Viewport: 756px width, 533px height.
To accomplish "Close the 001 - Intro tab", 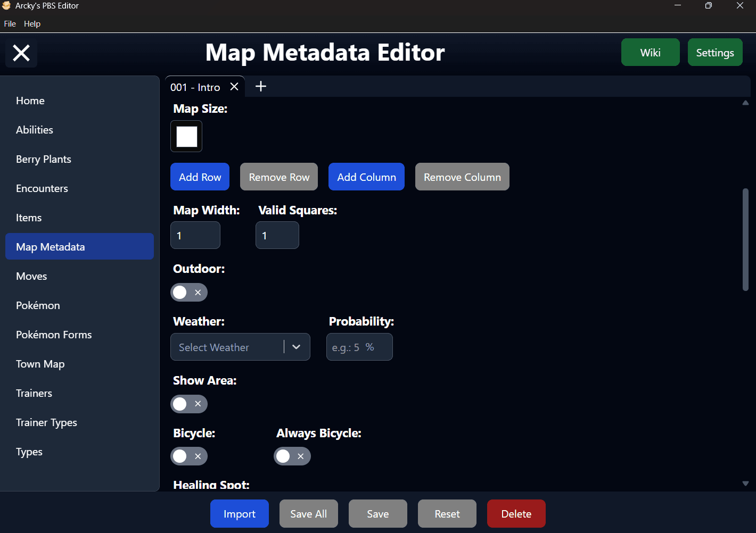I will [x=234, y=87].
